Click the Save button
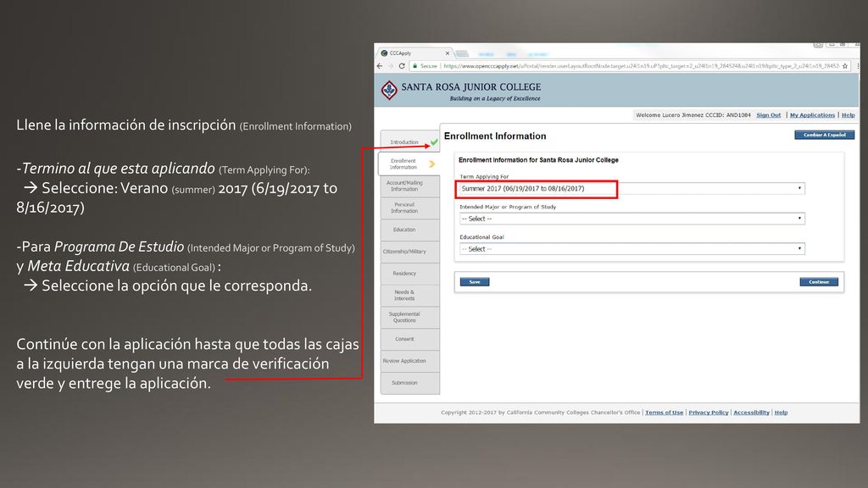The height and width of the screenshot is (488, 868). pos(475,281)
